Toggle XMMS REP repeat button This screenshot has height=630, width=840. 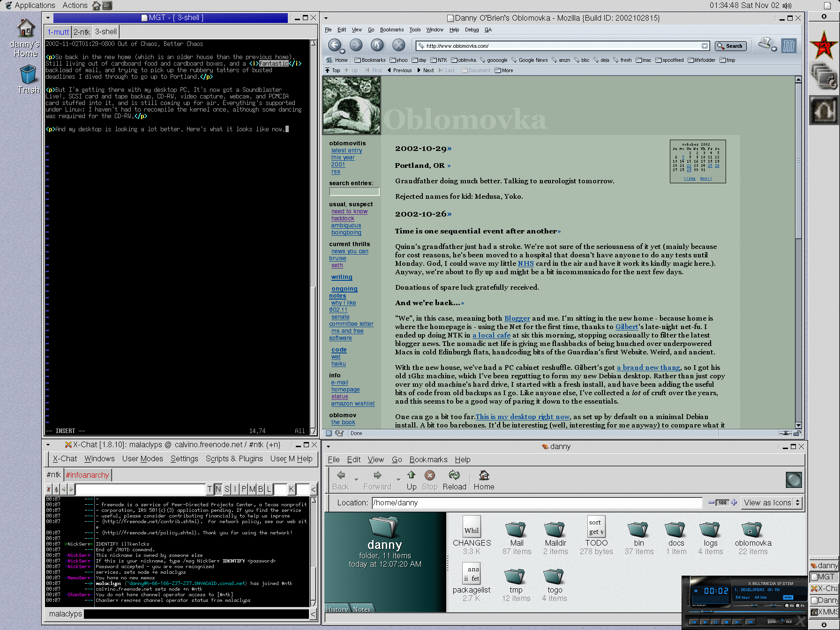(x=787, y=622)
